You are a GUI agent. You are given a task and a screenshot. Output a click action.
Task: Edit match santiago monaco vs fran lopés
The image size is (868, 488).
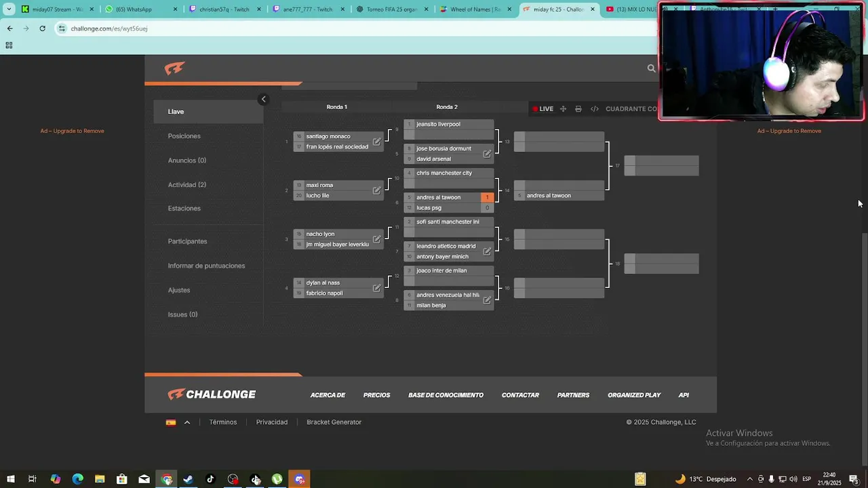click(377, 142)
